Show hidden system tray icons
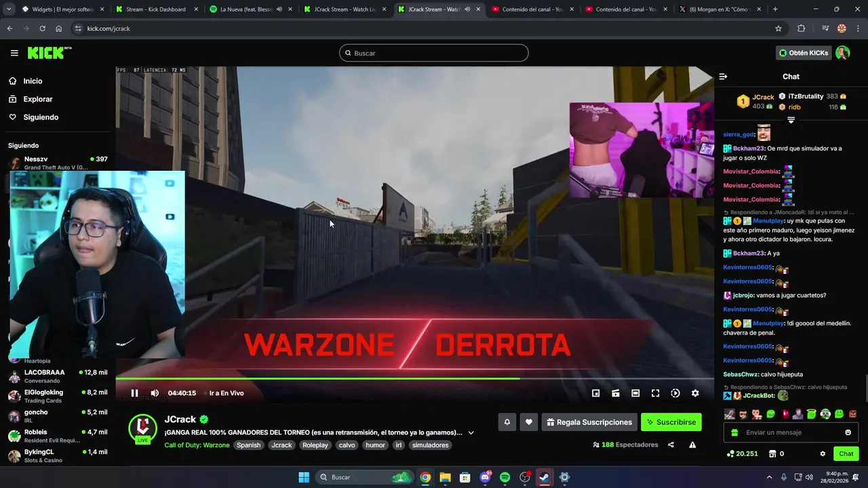The width and height of the screenshot is (868, 488). click(771, 477)
